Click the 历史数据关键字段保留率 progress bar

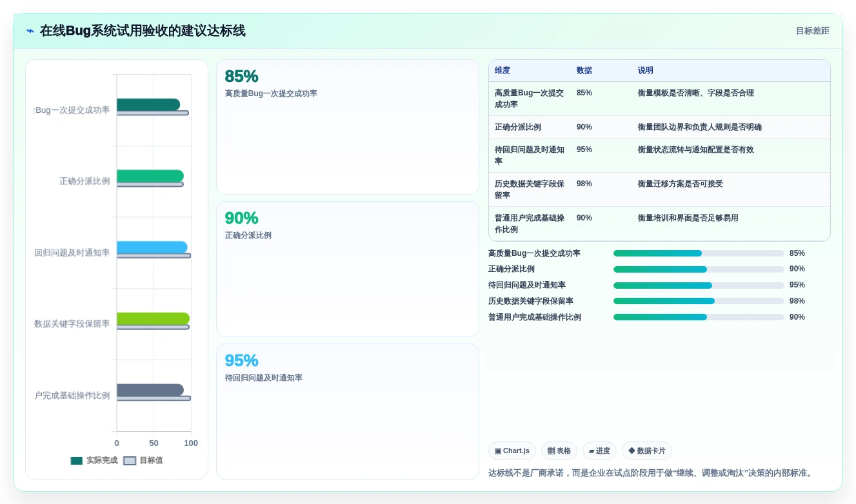pos(699,301)
